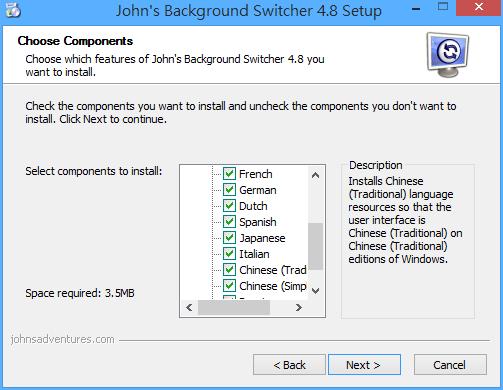Select the Chinese (Trad component label
Image resolution: width=503 pixels, height=390 pixels.
(273, 270)
